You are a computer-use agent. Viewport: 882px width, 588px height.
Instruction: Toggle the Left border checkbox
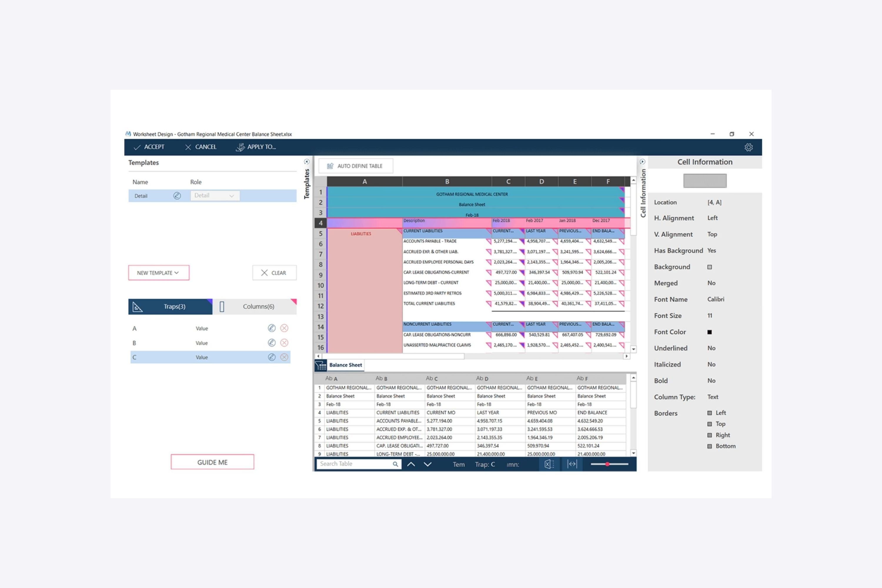(709, 413)
